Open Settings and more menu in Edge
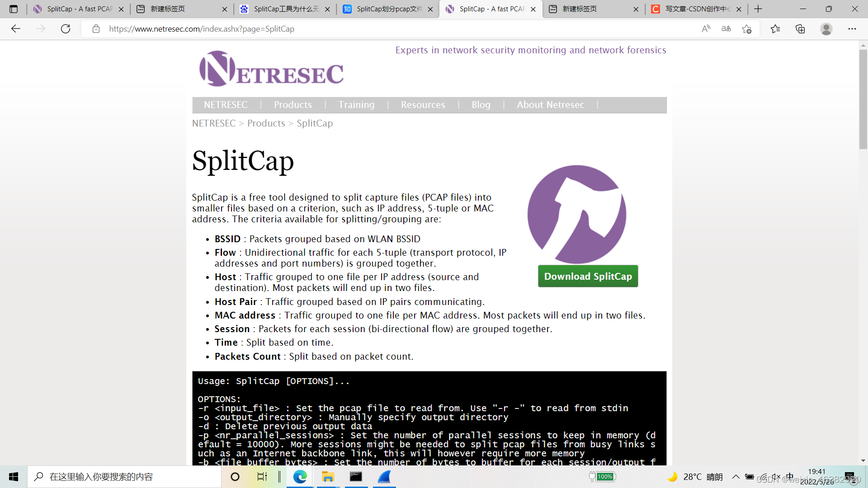This screenshot has width=868, height=488. 852,28
